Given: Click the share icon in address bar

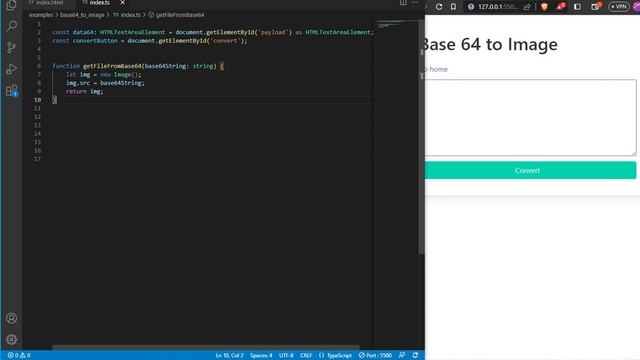Looking at the screenshot, I should pos(527,7).
